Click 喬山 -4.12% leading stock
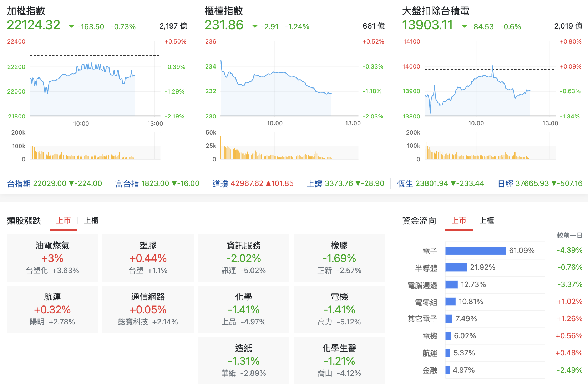The width and height of the screenshot is (588, 389). pos(339,373)
